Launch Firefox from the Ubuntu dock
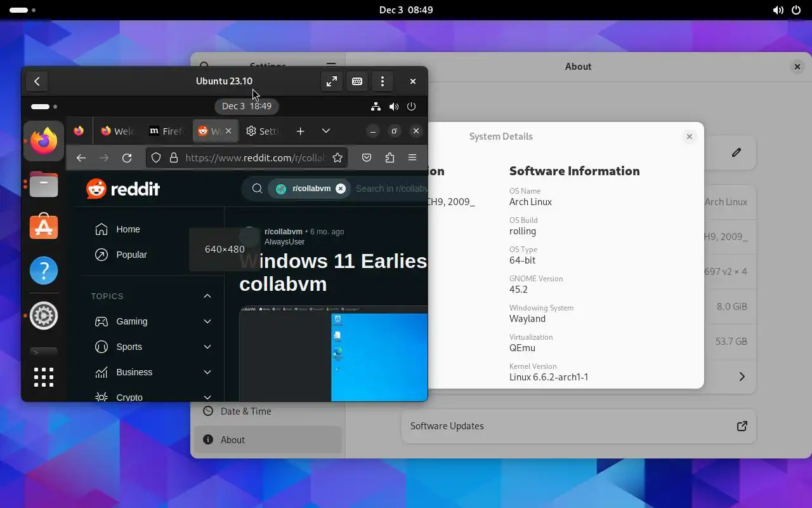Image resolution: width=812 pixels, height=508 pixels. (x=44, y=140)
